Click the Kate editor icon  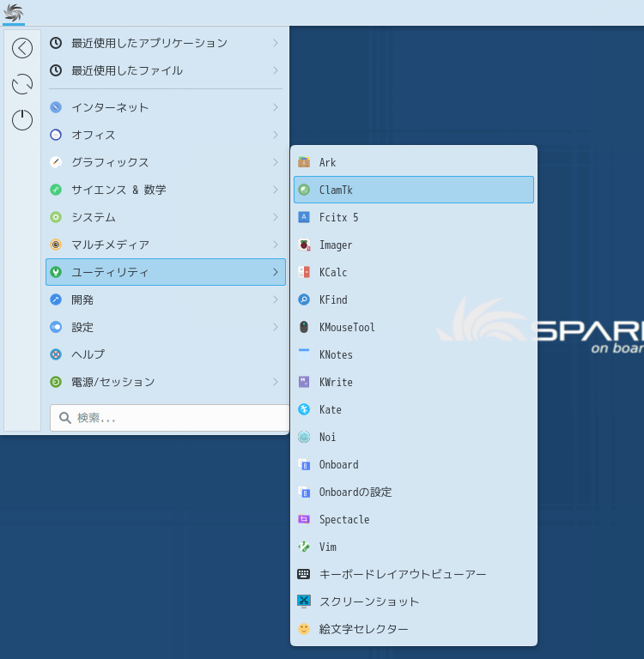[304, 409]
